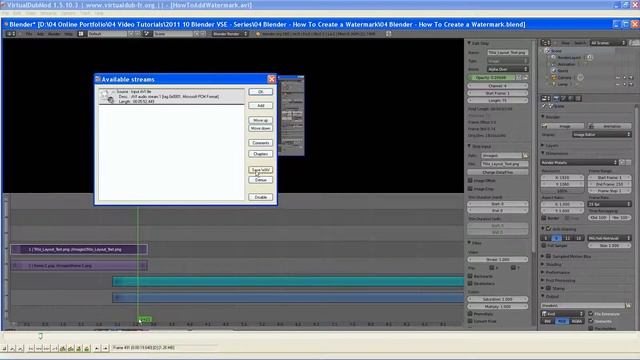Toggle the Lamp renderability icon in the outliner
The height and width of the screenshot is (360, 640).
pyautogui.click(x=631, y=84)
